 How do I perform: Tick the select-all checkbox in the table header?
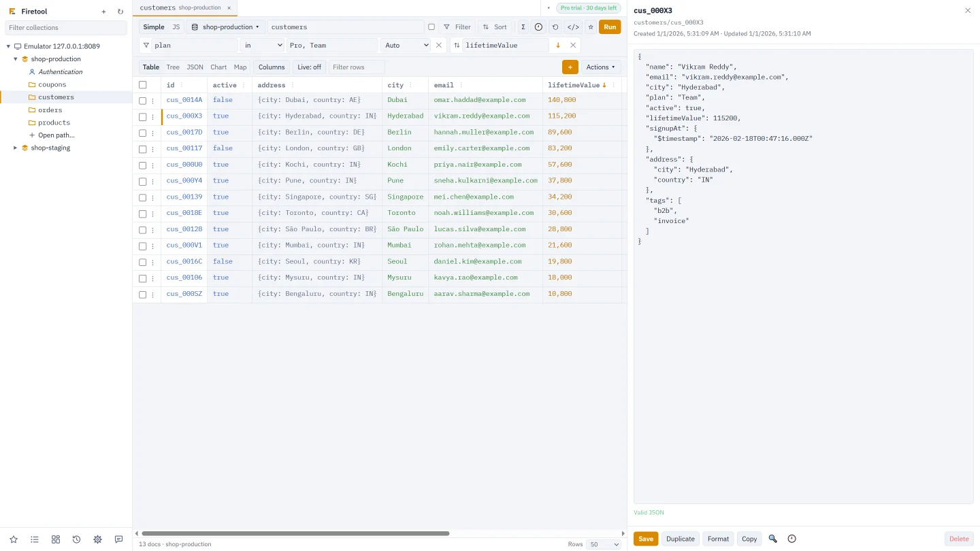coord(143,85)
